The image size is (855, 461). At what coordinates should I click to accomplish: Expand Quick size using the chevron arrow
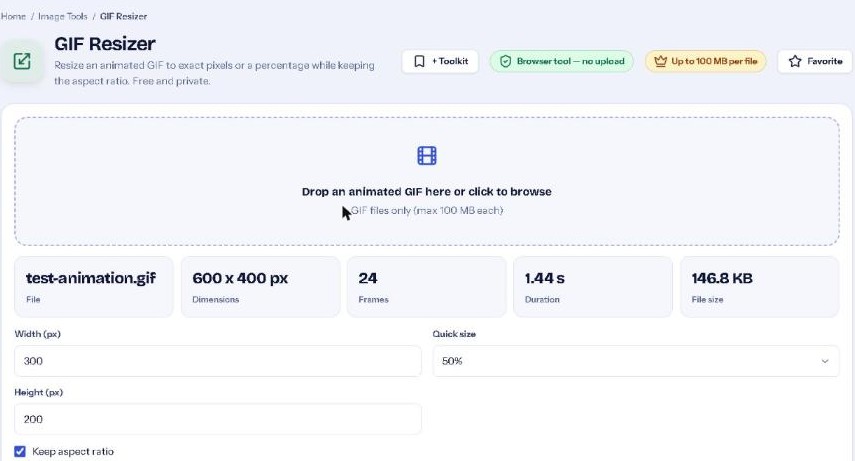point(825,361)
